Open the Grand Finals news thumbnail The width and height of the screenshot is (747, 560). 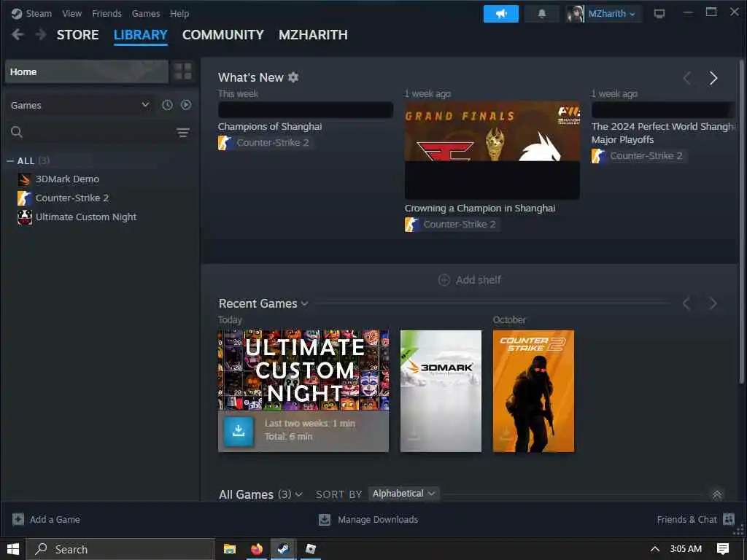[x=492, y=150]
